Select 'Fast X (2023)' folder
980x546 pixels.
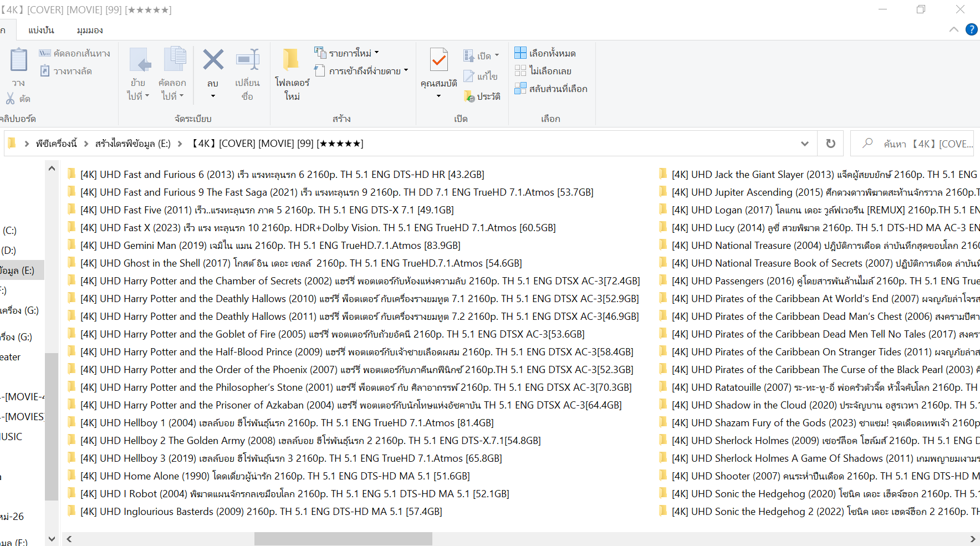[x=318, y=227]
